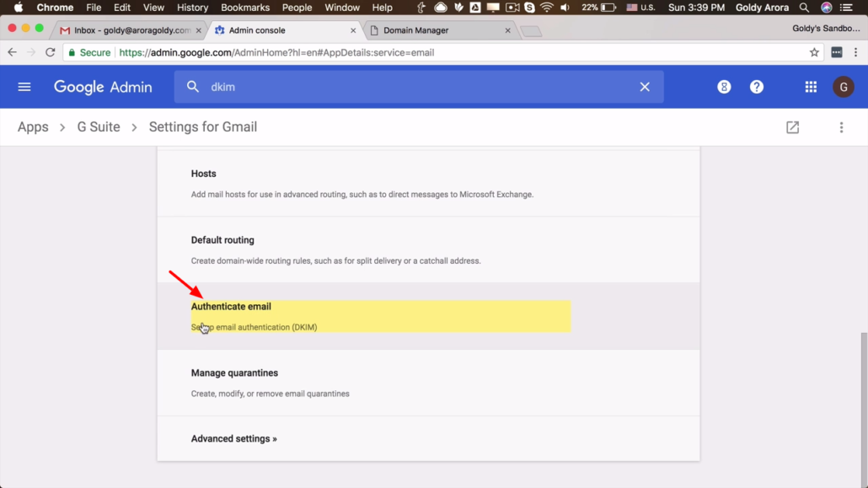Open the G account avatar
The image size is (868, 488).
click(843, 87)
